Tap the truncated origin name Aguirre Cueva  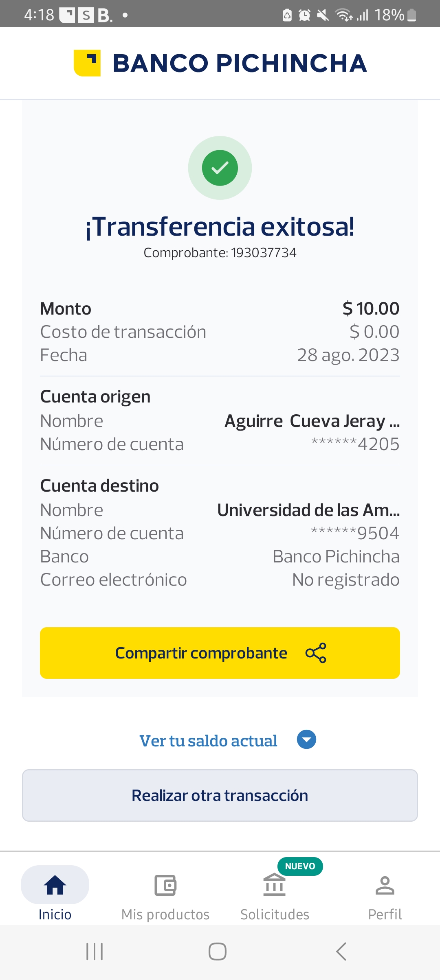(312, 421)
